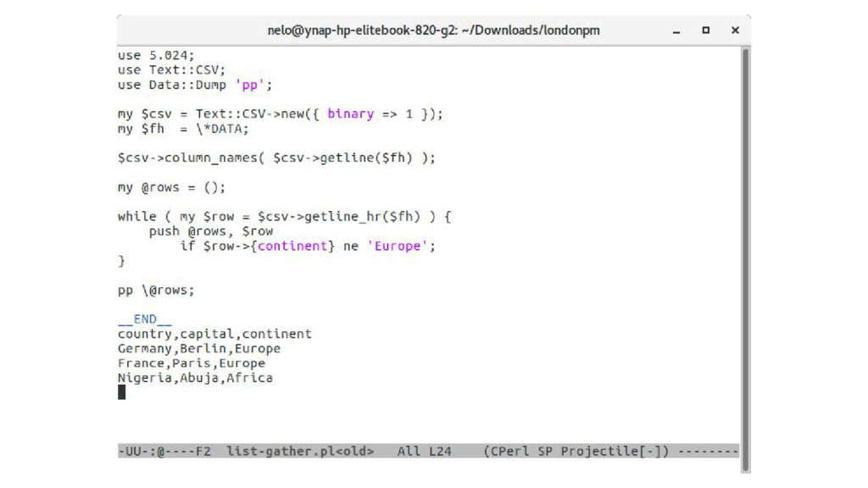Image resolution: width=868 pixels, height=488 pixels.
Task: Click the line 'push @rows, $row'
Action: (x=211, y=231)
